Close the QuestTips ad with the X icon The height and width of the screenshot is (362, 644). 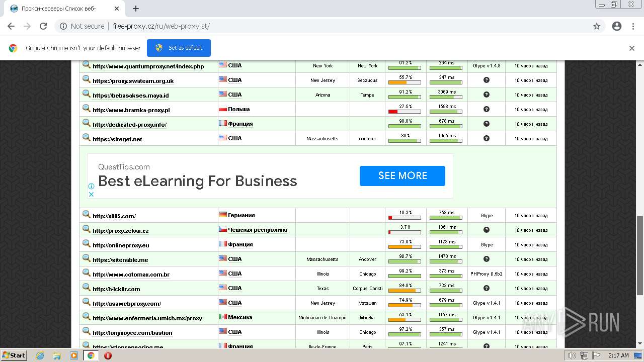(x=92, y=194)
